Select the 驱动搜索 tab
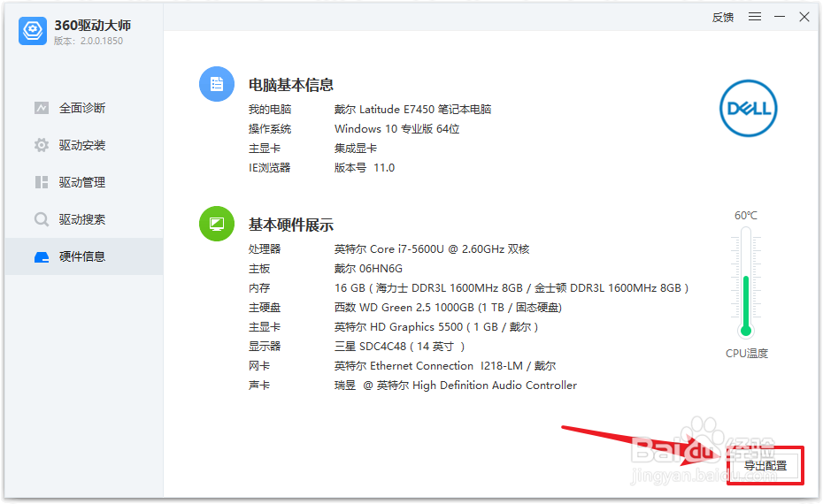The image size is (823, 504). click(x=84, y=219)
